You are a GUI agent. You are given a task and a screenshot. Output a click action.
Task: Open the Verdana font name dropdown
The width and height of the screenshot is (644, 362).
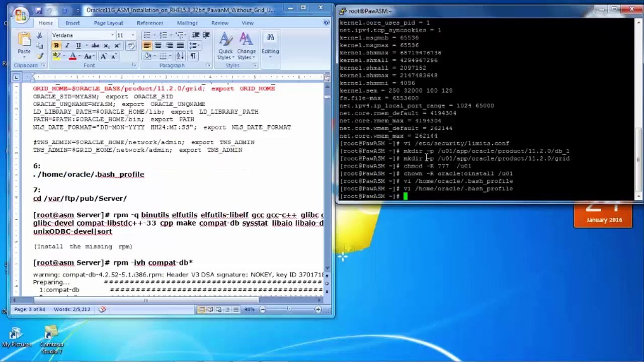click(112, 35)
